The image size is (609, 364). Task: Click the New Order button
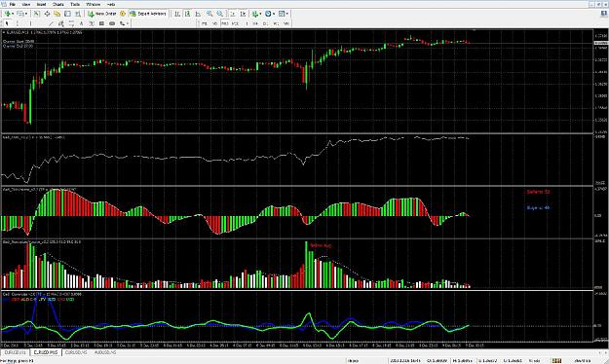[101, 14]
